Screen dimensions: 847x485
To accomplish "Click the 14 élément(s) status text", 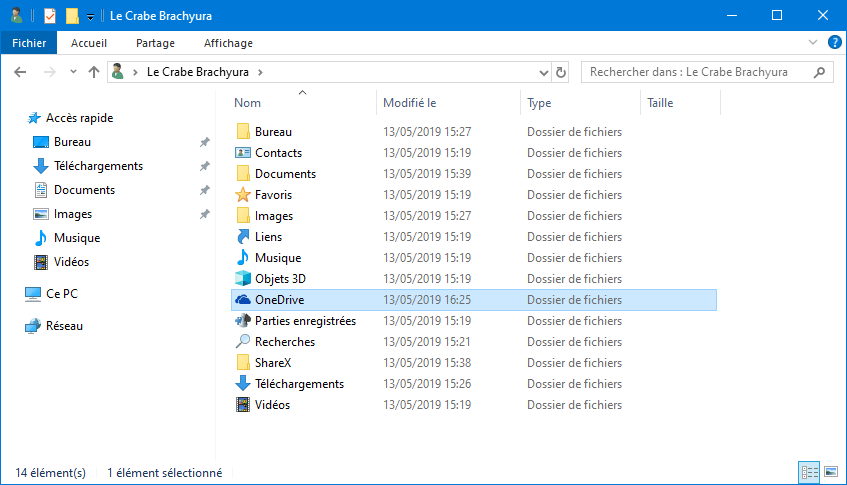I will pos(51,473).
